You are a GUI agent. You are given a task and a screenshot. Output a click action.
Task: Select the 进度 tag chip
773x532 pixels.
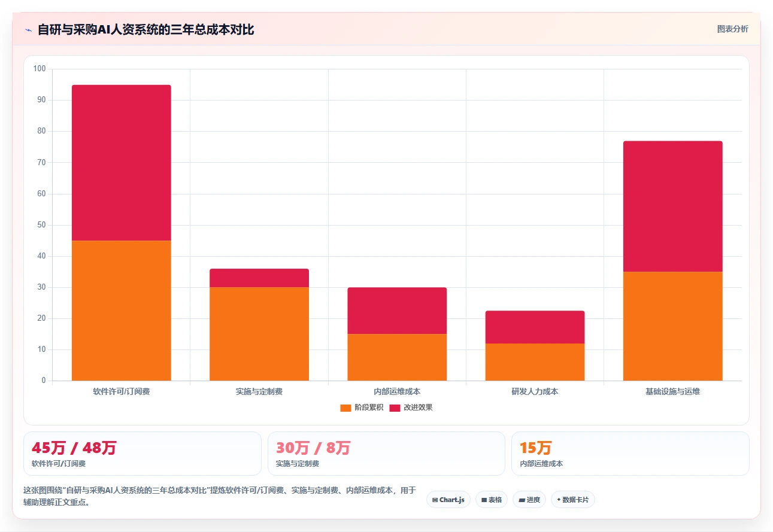529,500
